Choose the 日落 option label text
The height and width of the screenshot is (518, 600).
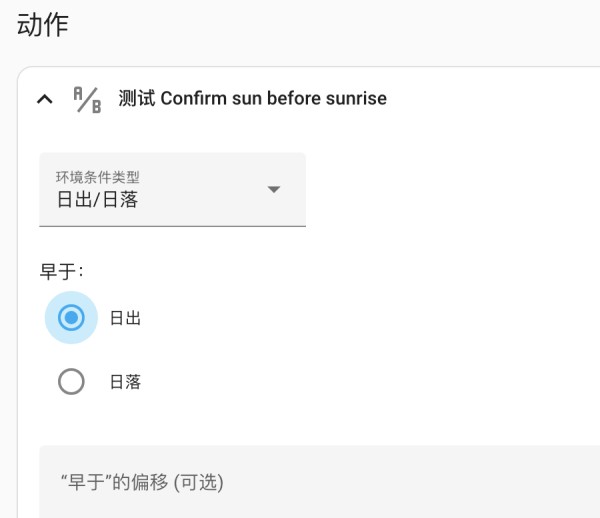click(126, 382)
